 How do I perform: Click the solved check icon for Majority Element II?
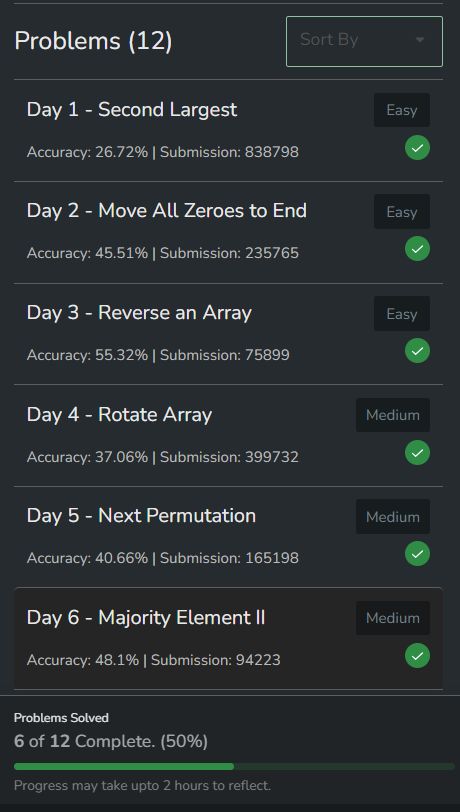[x=417, y=656]
